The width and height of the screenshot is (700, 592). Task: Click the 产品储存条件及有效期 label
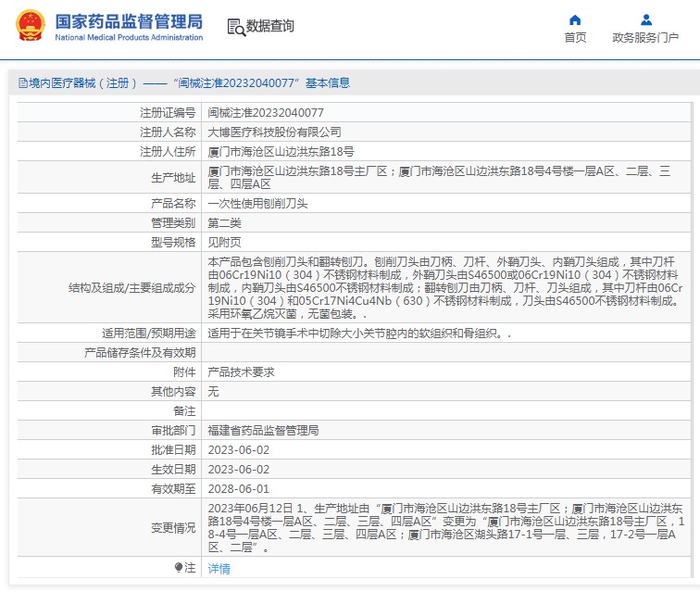pyautogui.click(x=140, y=353)
